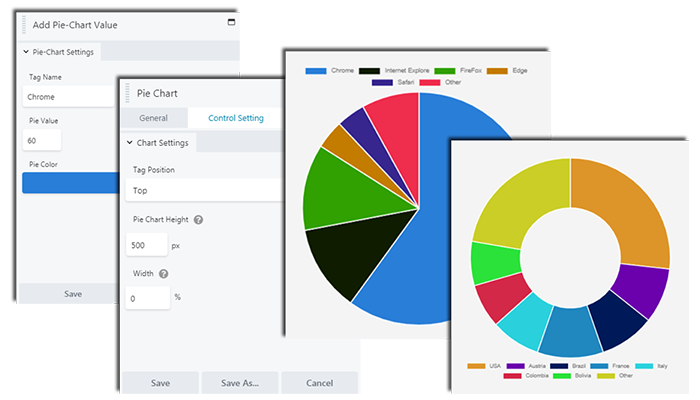This screenshot has height=400, width=700.
Task: Click the Pie Chart Height input field
Action: click(146, 245)
